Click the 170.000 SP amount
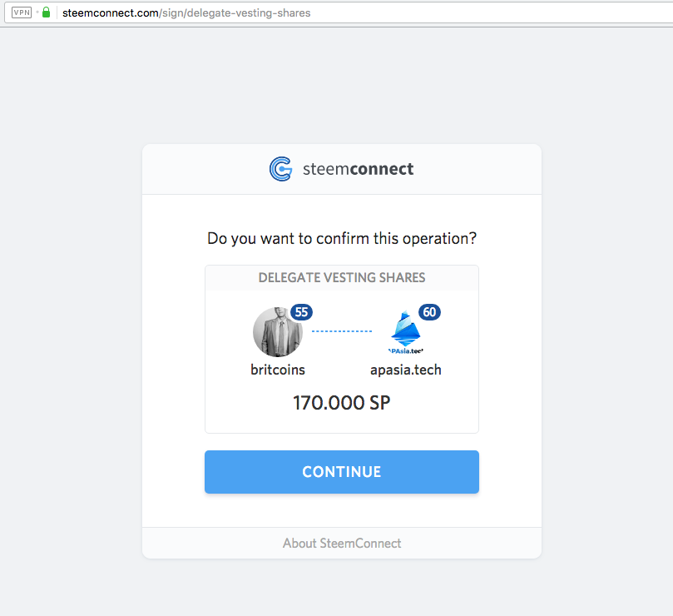Image resolution: width=673 pixels, height=616 pixels. point(342,403)
